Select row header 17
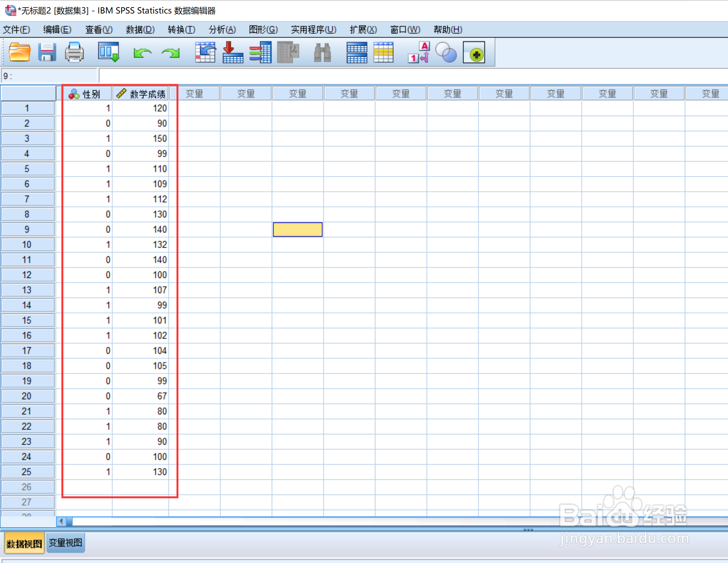 [x=28, y=351]
